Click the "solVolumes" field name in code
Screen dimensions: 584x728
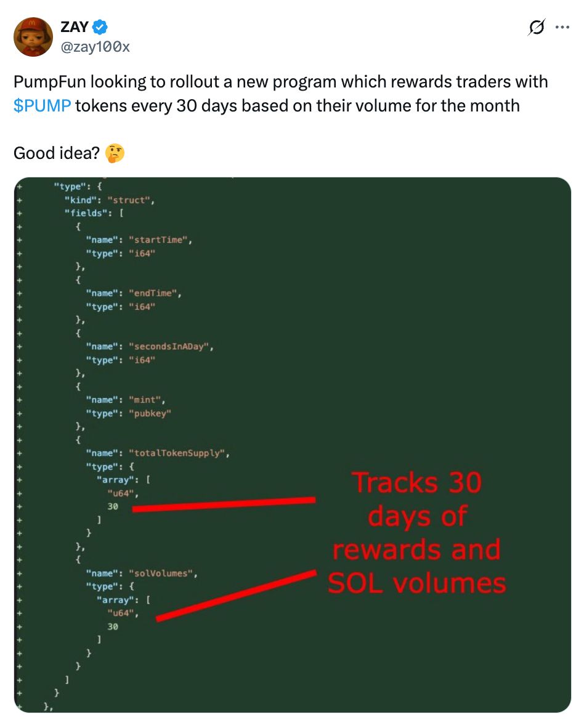click(161, 573)
